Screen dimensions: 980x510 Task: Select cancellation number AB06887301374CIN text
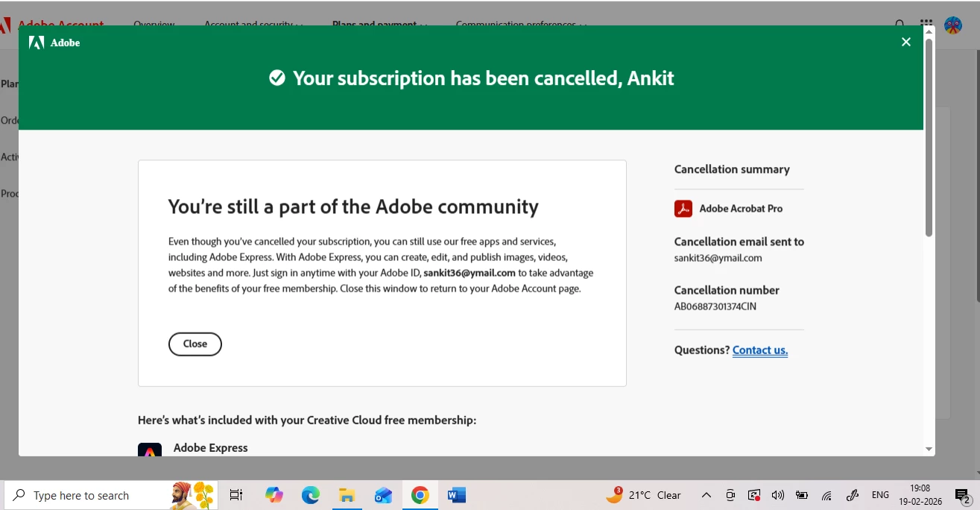pyautogui.click(x=715, y=306)
